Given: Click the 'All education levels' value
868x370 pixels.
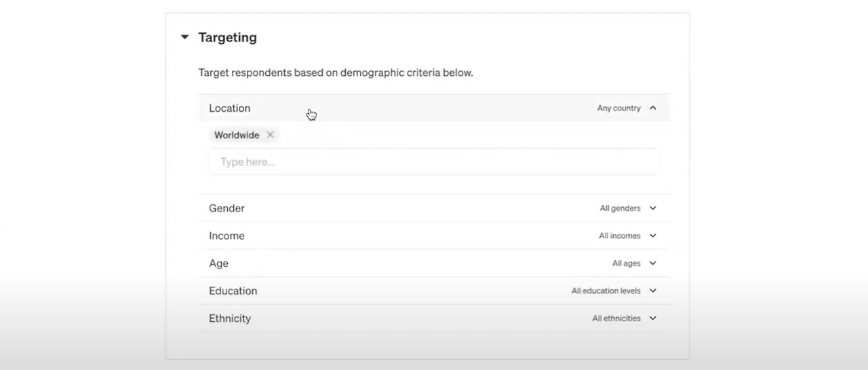Looking at the screenshot, I should point(606,291).
